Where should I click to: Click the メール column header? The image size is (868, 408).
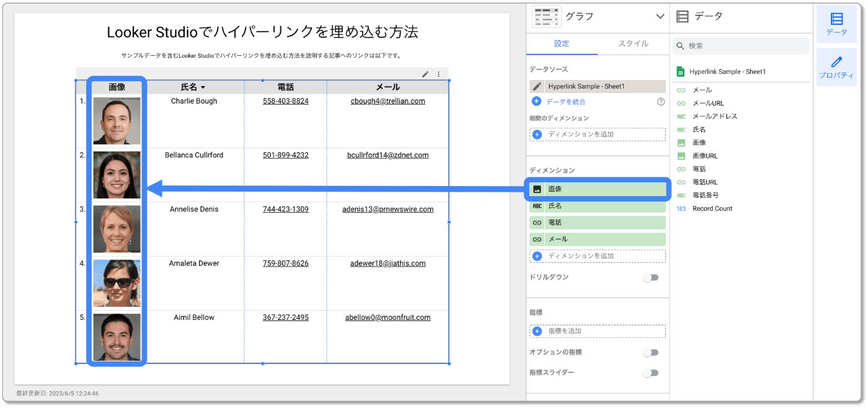[388, 87]
